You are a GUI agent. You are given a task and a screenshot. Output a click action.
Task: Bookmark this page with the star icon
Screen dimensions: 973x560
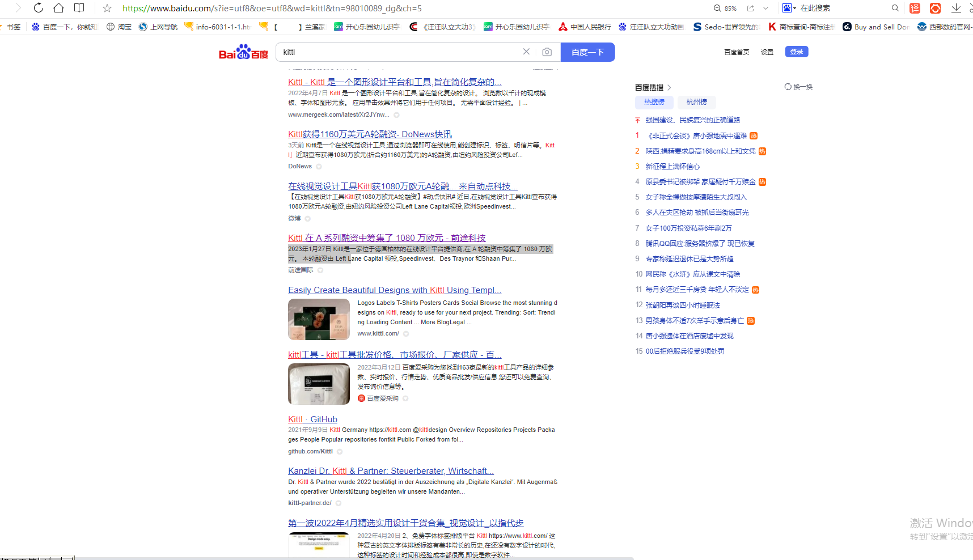pyautogui.click(x=107, y=8)
